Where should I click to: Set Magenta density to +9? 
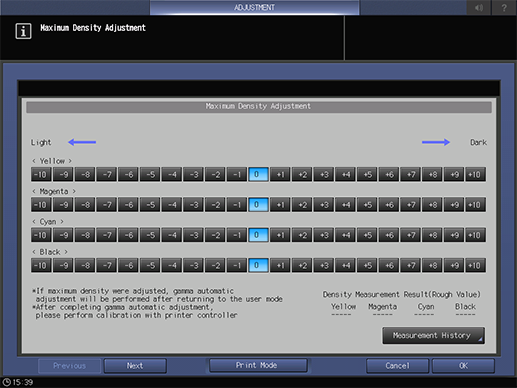point(454,205)
